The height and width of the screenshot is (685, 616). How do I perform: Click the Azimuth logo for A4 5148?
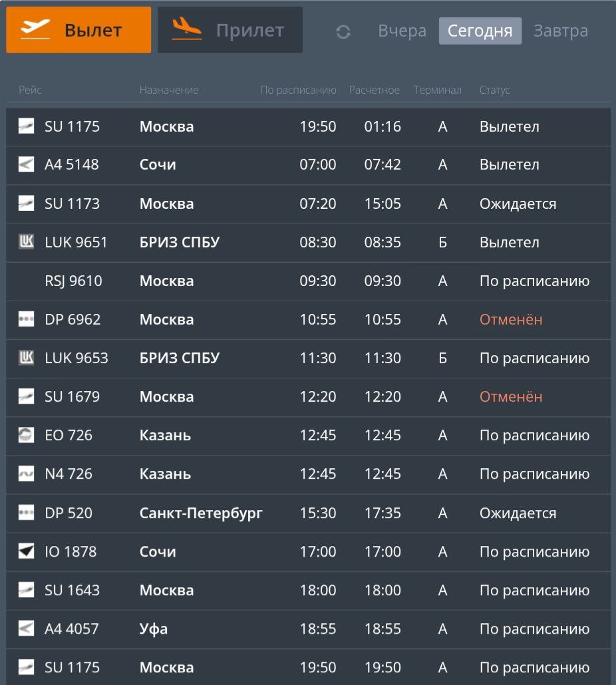point(26,165)
